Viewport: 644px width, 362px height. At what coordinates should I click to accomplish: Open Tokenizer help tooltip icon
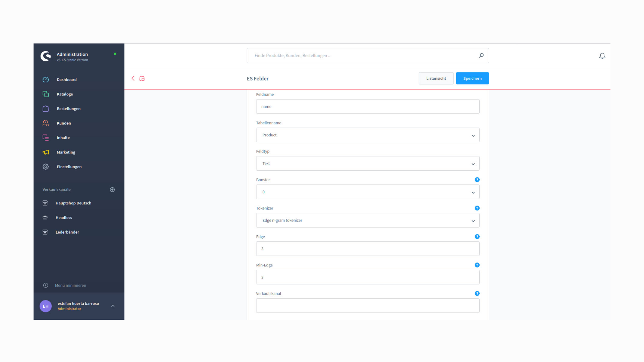(x=477, y=208)
